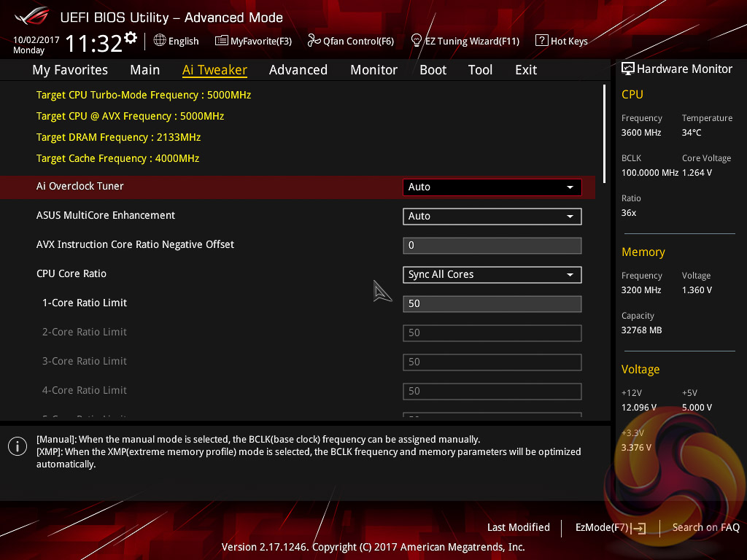Screen dimensions: 747x560
Task: Click Memory voltage value 1.360 V
Action: (x=697, y=290)
